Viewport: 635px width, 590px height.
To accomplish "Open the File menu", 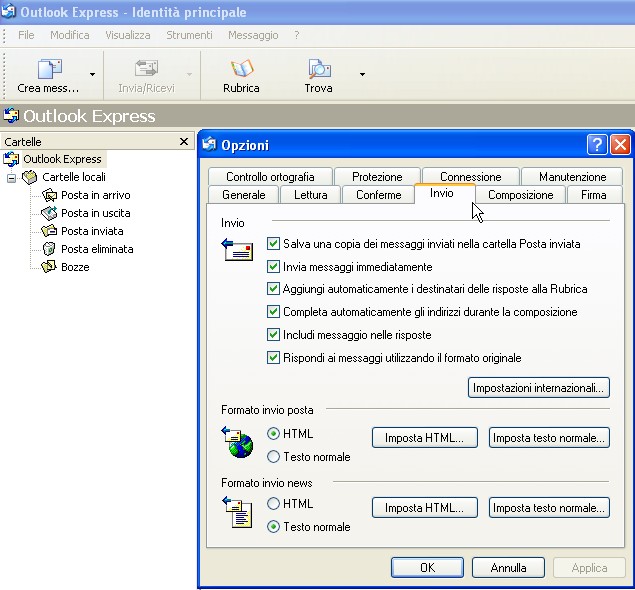I will (26, 35).
